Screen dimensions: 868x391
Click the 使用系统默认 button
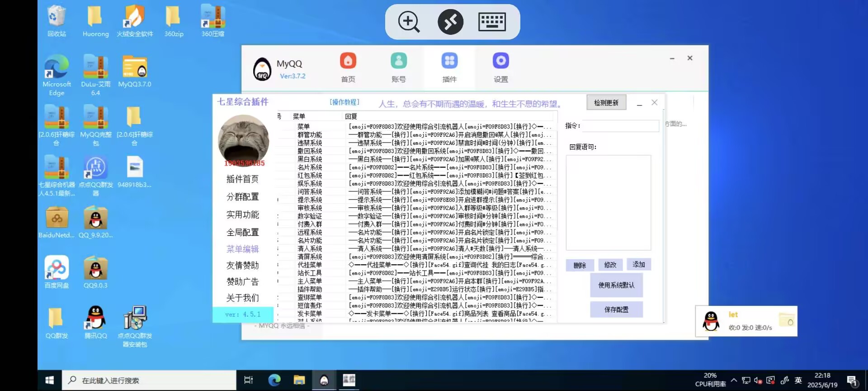[x=616, y=285]
